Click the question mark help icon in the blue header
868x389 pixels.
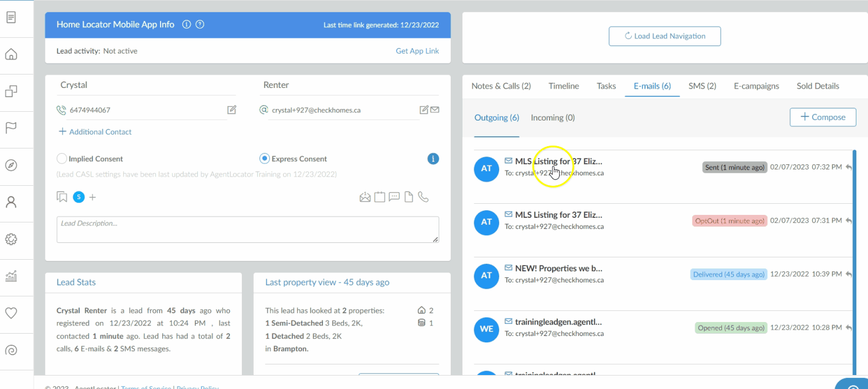coord(200,24)
